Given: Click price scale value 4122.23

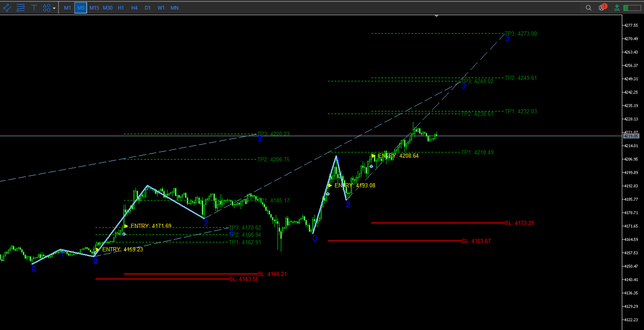Looking at the screenshot, I should pos(631,320).
